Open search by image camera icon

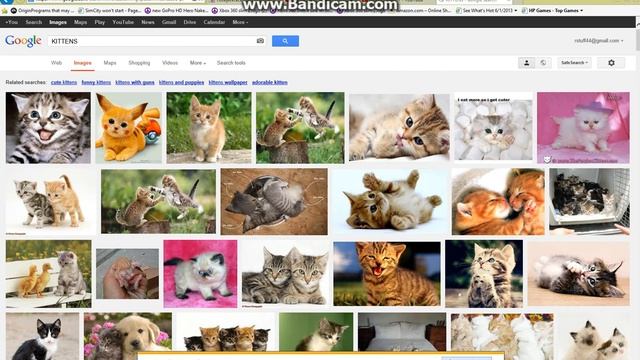[260, 41]
